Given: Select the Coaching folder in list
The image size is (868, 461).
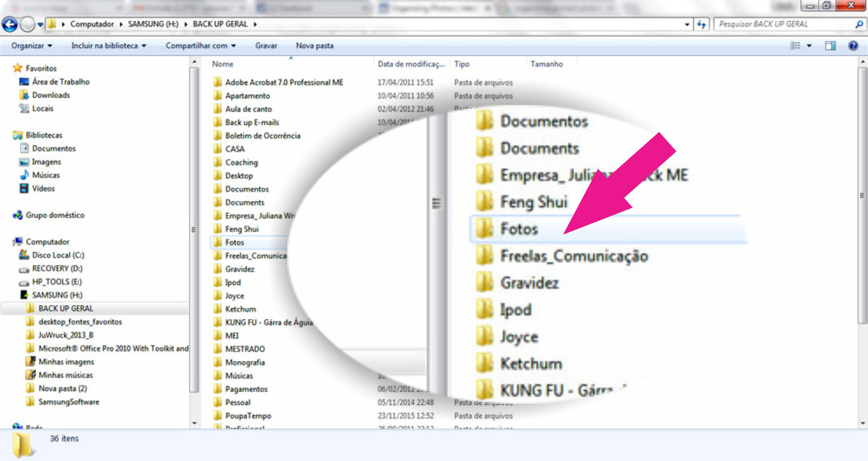Looking at the screenshot, I should click(x=241, y=162).
